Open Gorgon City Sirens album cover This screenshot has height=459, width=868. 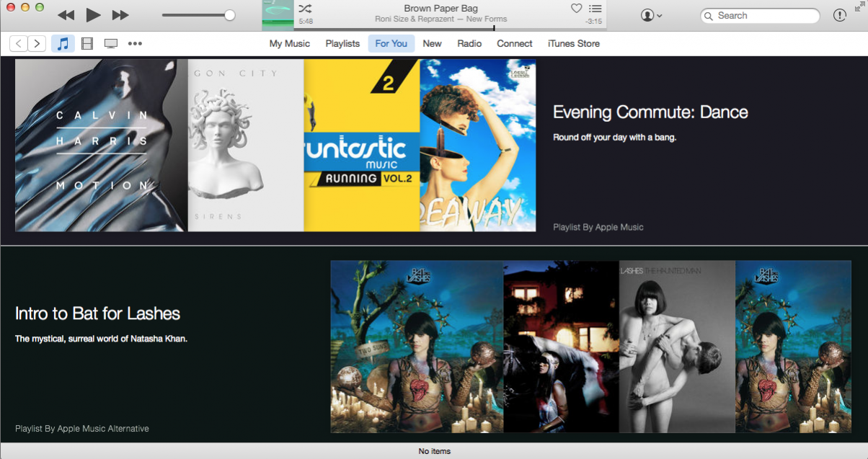point(246,146)
